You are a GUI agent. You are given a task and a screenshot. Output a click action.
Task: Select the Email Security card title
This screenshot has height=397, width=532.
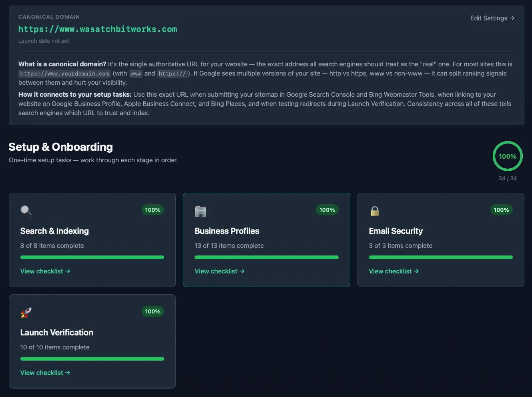pyautogui.click(x=396, y=231)
